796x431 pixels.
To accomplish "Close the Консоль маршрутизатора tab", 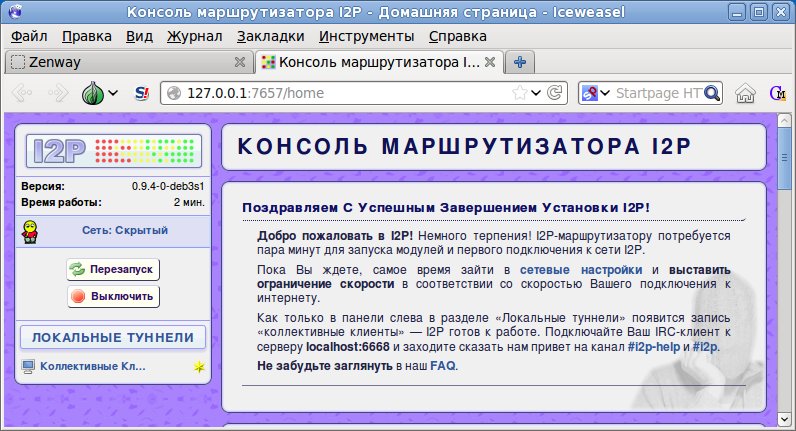I will (x=490, y=62).
